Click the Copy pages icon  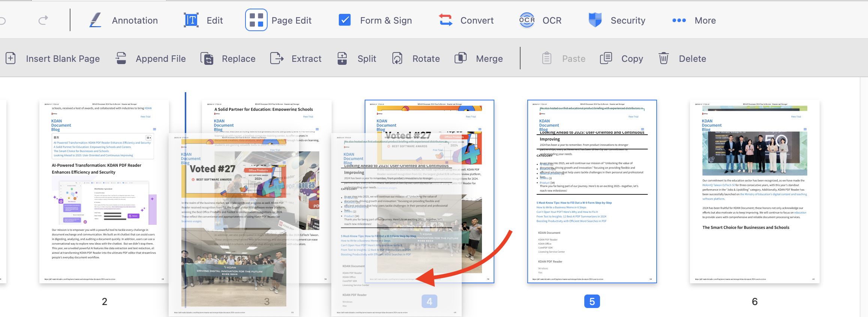tap(606, 58)
